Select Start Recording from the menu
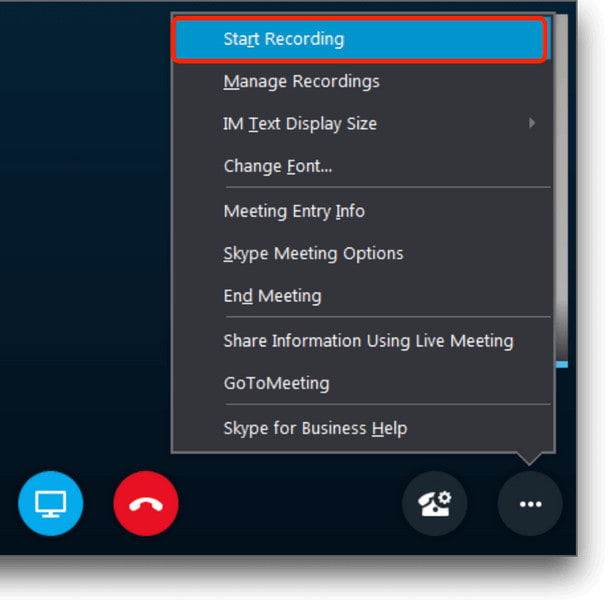 [x=360, y=39]
